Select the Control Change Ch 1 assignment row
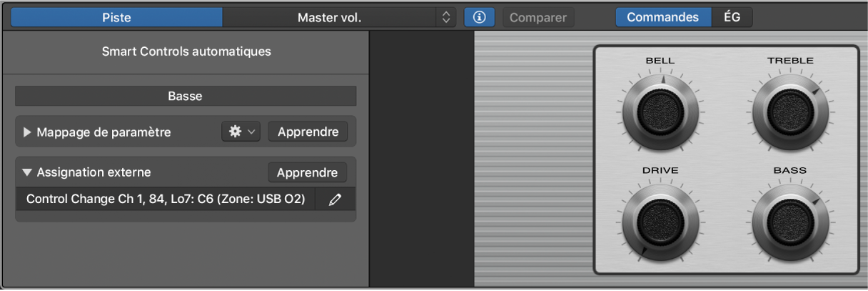Screen dimensions: 868x291 [166, 199]
